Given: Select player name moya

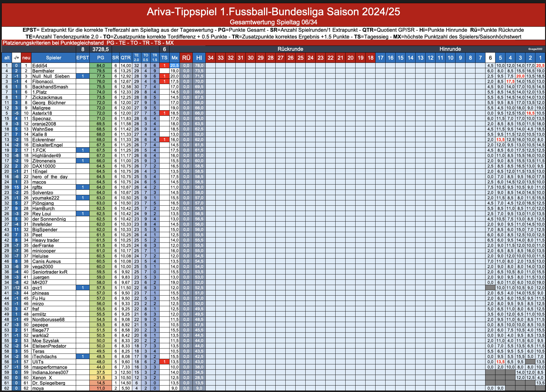Looking at the screenshot, I should 38,388.
